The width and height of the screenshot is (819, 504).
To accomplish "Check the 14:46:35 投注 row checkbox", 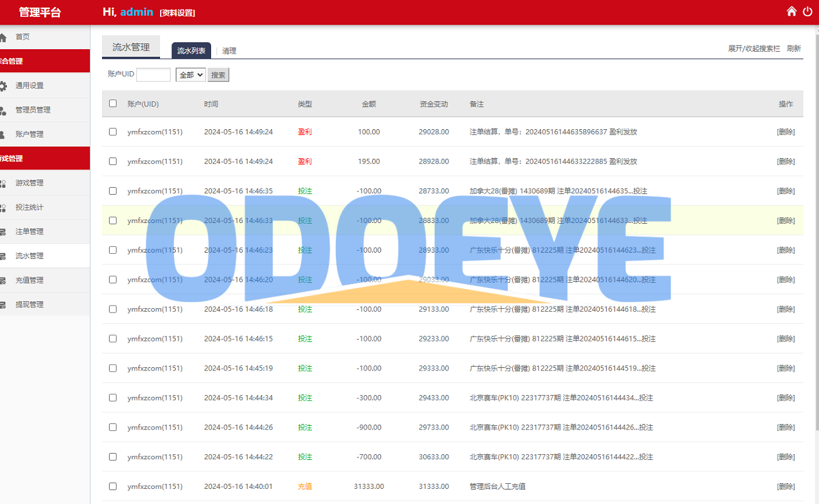I will tap(113, 191).
